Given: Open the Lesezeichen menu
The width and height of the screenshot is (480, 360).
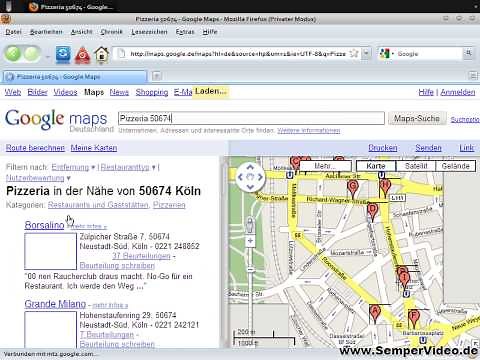Looking at the screenshot, I should click(149, 32).
